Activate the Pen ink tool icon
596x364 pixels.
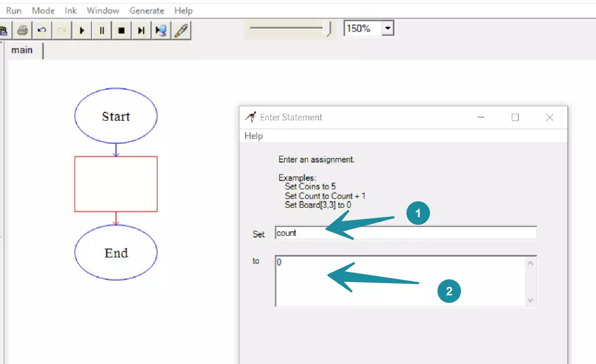[x=181, y=30]
